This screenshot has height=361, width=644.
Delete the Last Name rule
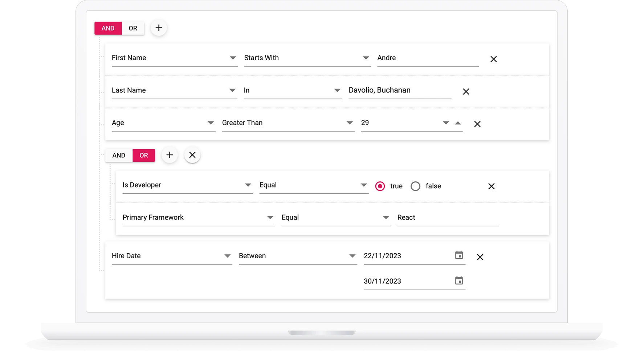pos(466,92)
